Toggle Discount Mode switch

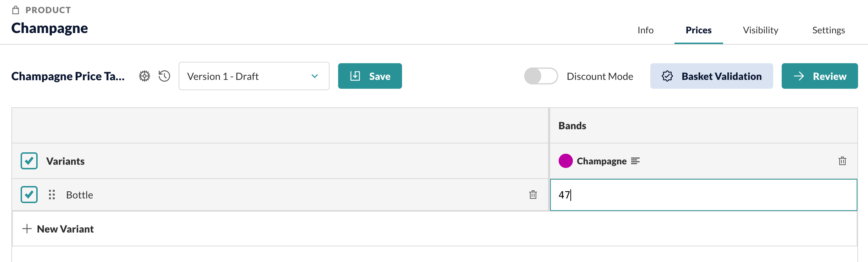[x=541, y=76]
